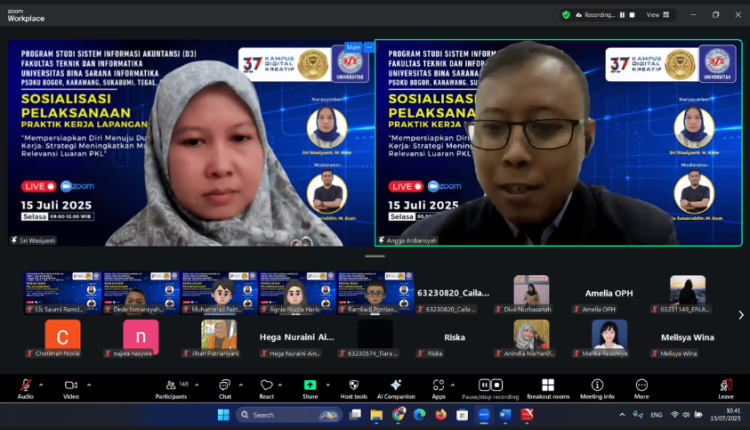Show hidden system tray icons

coord(622,415)
